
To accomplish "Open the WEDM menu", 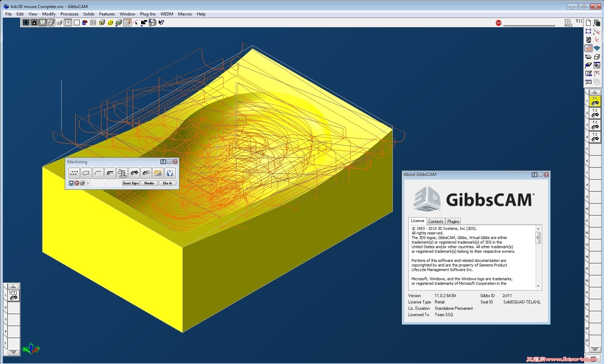I will [x=167, y=14].
